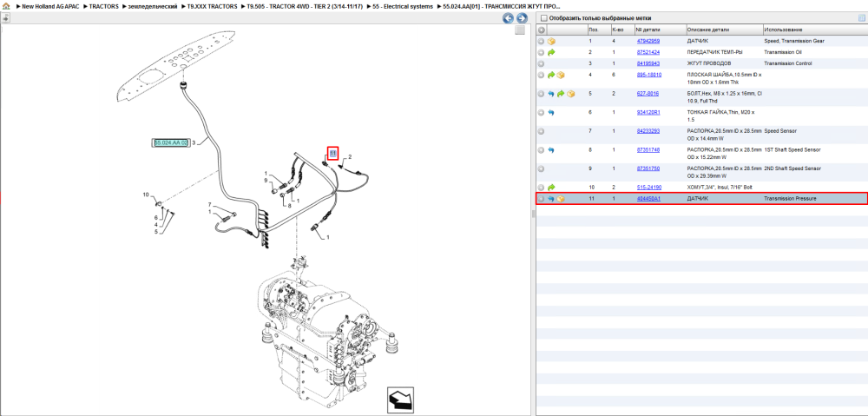This screenshot has width=868, height=416.
Task: Click the plus button for part 87521424
Action: (542, 52)
